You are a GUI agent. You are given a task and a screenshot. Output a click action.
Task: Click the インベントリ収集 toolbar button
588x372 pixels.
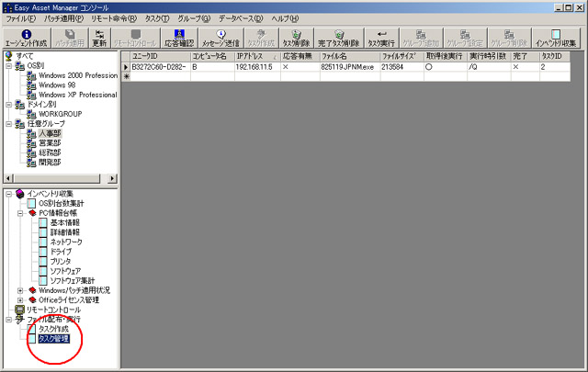tap(556, 39)
